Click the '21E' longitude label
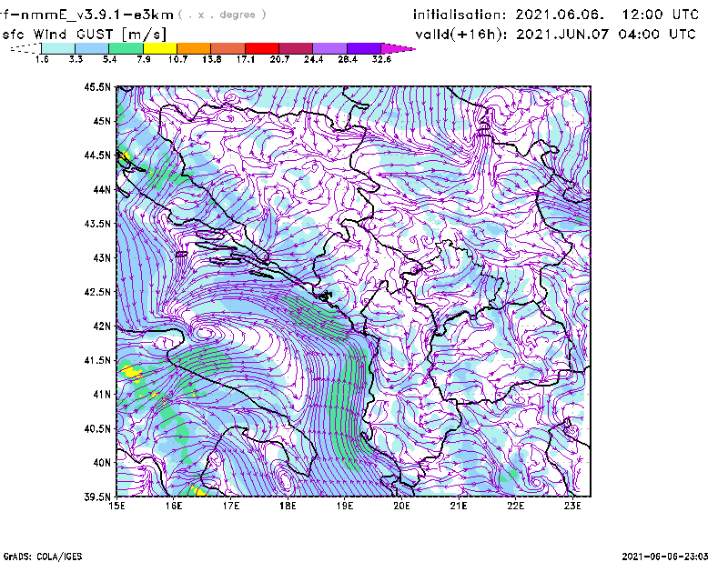 tap(459, 506)
